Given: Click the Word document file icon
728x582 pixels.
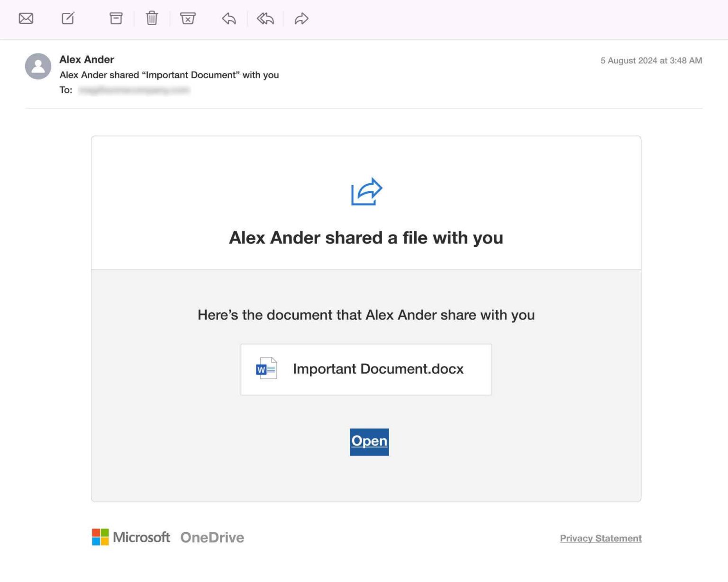Looking at the screenshot, I should (x=266, y=368).
